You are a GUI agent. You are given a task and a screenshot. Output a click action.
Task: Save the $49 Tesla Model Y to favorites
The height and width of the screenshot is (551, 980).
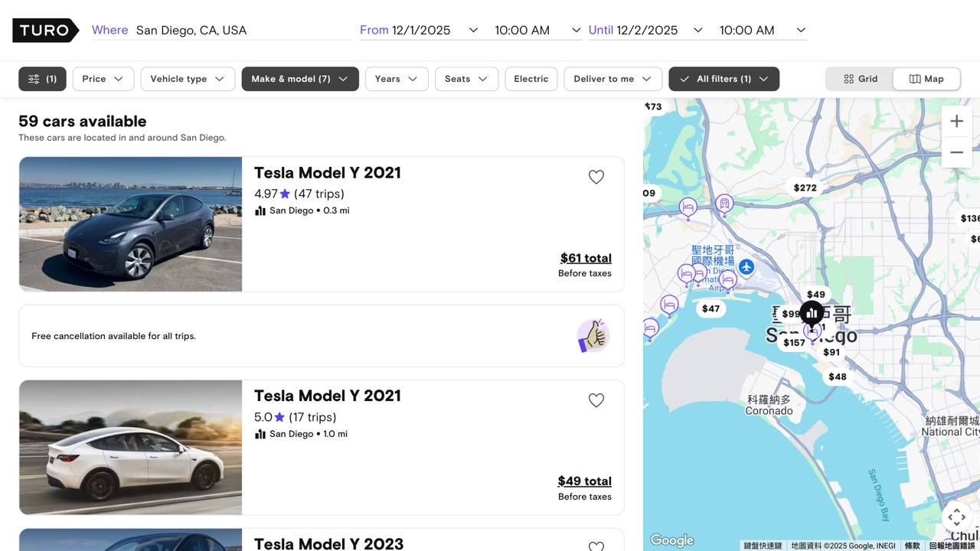pos(596,400)
